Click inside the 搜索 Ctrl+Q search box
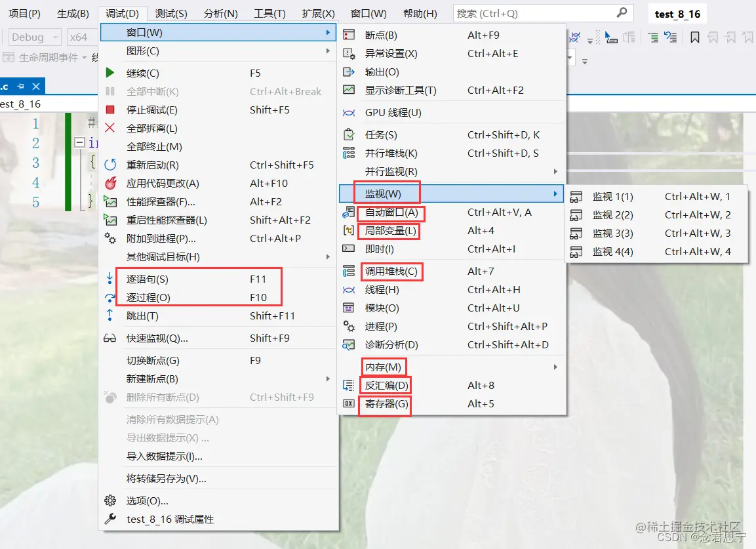Image resolution: width=756 pixels, height=549 pixels. coord(525,13)
